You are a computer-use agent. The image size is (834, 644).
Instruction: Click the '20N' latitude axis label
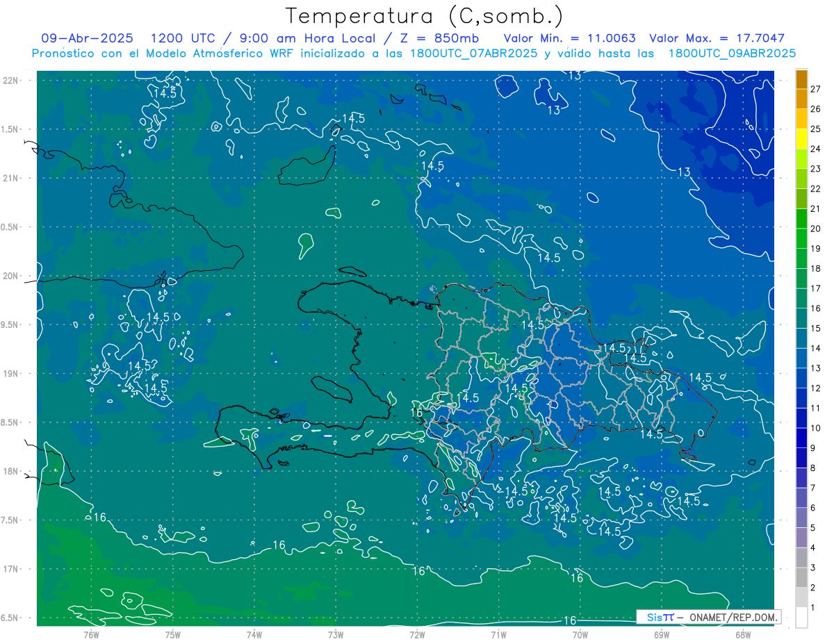tap(10, 276)
